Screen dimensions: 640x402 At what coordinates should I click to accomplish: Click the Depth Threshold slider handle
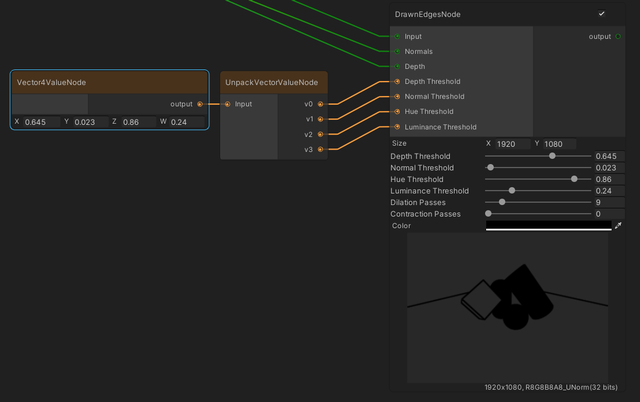552,156
